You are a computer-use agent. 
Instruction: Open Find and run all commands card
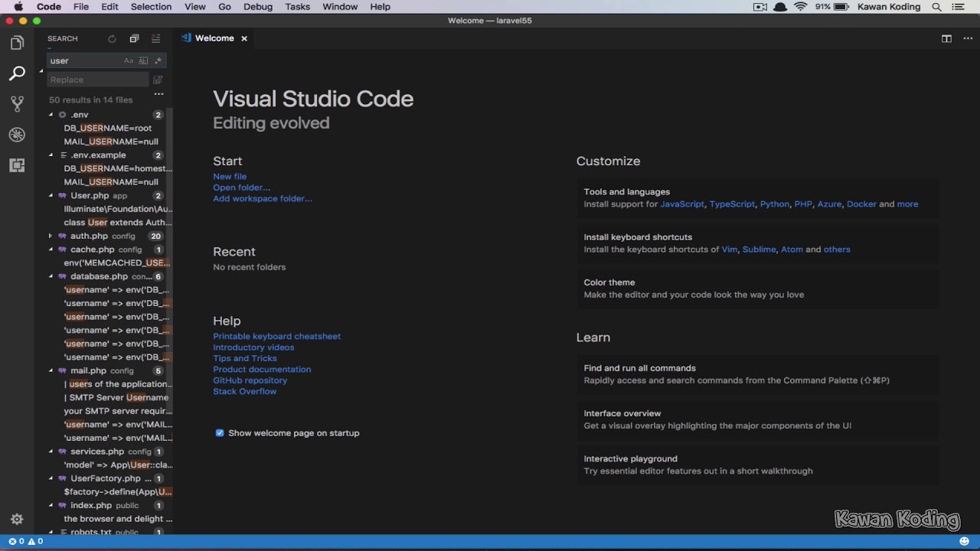coord(758,374)
